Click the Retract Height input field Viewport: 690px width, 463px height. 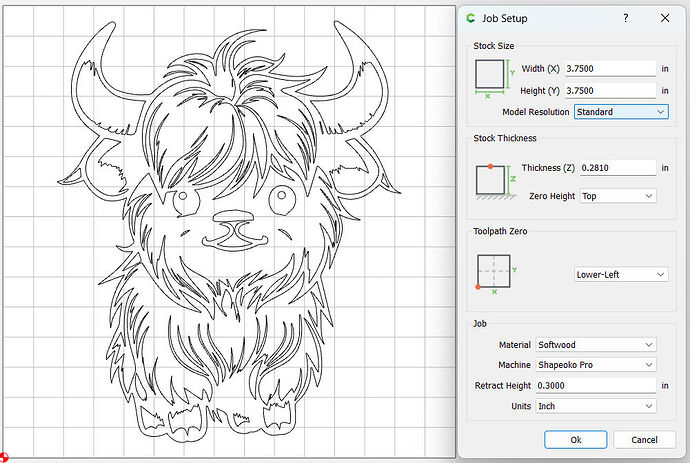tap(596, 386)
